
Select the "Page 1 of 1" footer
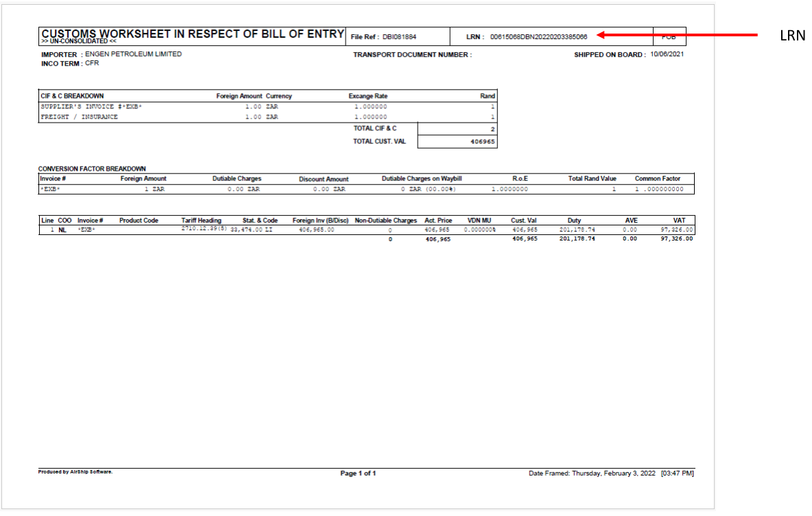pyautogui.click(x=358, y=473)
